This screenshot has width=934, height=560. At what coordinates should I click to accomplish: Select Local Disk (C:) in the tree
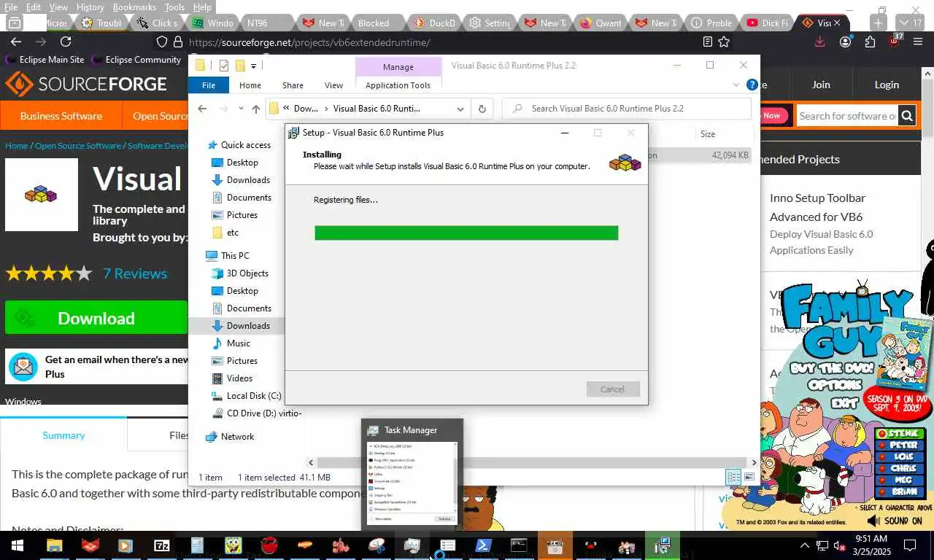click(253, 396)
